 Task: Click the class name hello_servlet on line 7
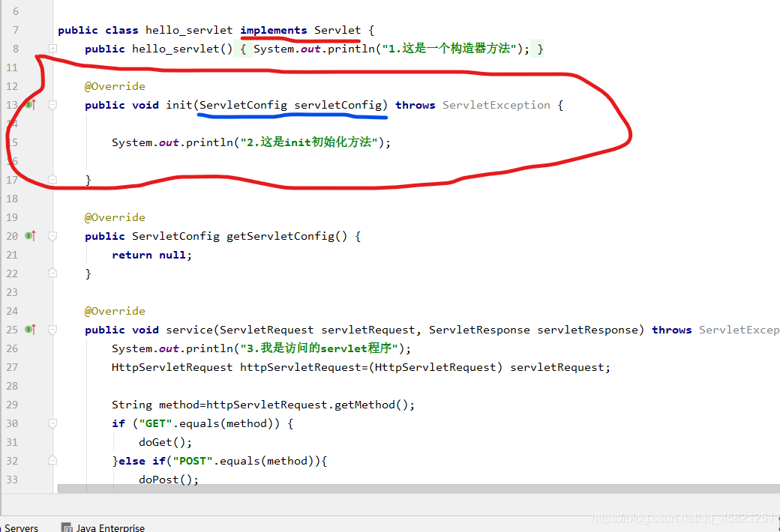coord(189,30)
